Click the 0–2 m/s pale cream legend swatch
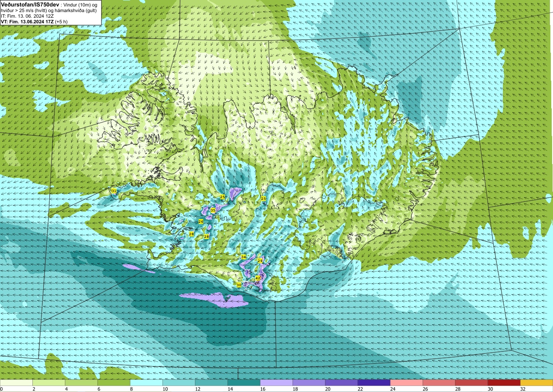Image resolution: width=553 pixels, height=392 pixels. pos(16,383)
